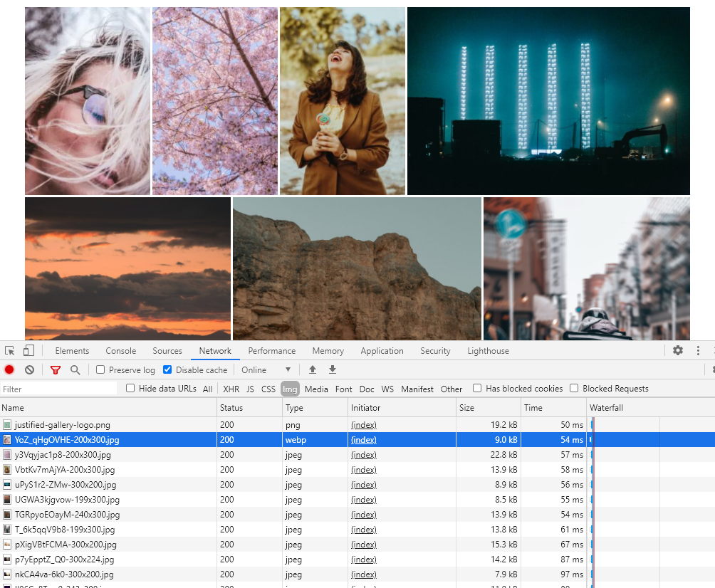Toggle the red filter funnel icon
The height and width of the screenshot is (588, 715).
pyautogui.click(x=56, y=369)
